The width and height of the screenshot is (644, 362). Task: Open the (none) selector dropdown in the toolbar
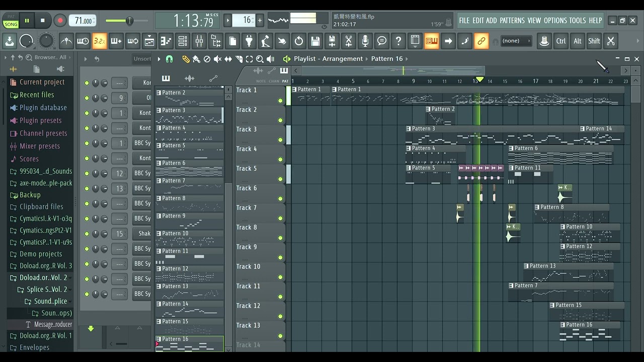517,41
